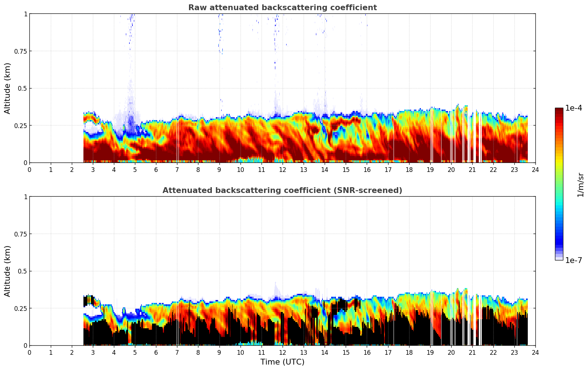Click the "1e-4" colorbar maximum label

(573, 108)
